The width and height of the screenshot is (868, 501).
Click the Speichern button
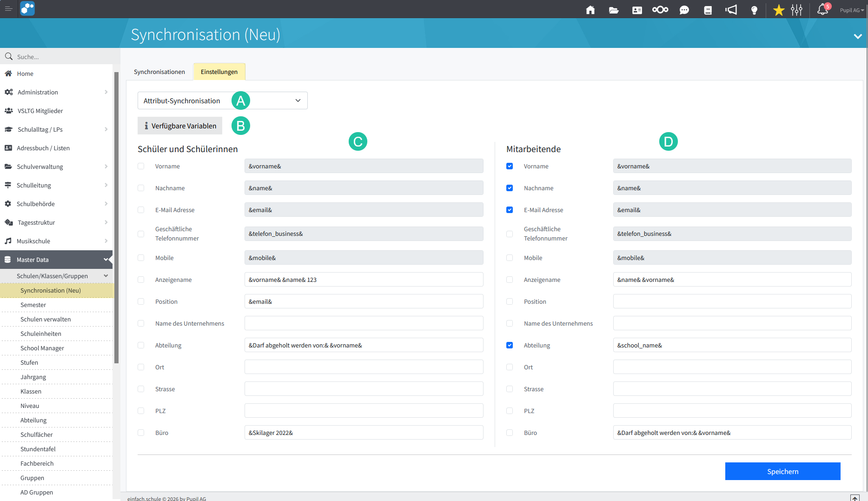[x=783, y=471]
